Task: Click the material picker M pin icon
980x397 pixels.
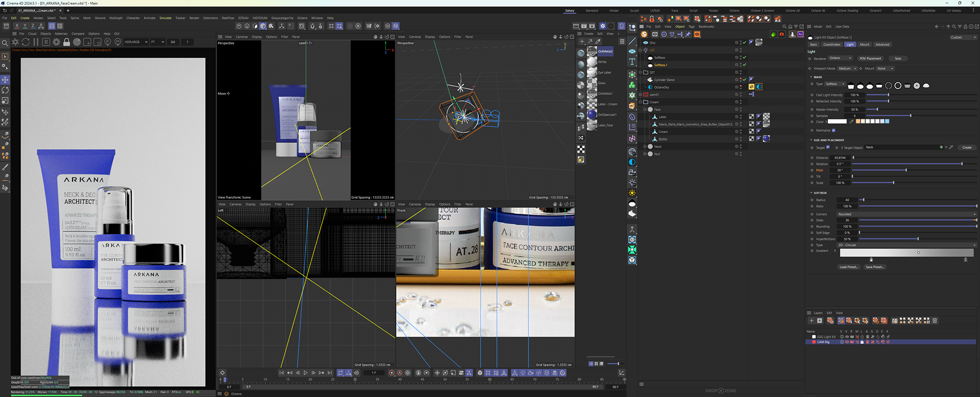Action: tap(118, 42)
